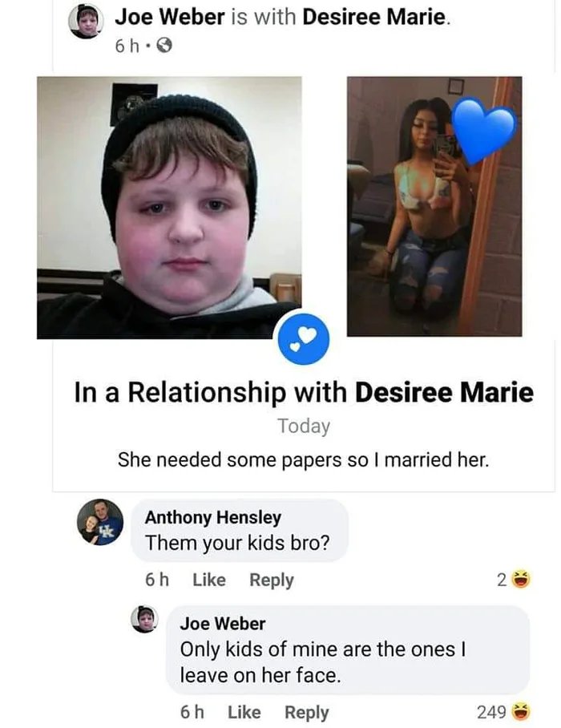Open the mirror selfie photo
The height and width of the screenshot is (728, 561).
434,206
